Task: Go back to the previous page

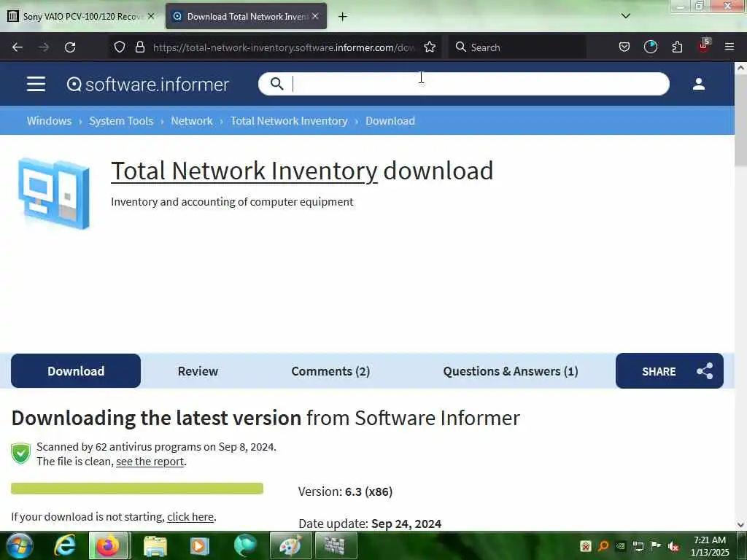Action: tap(18, 47)
